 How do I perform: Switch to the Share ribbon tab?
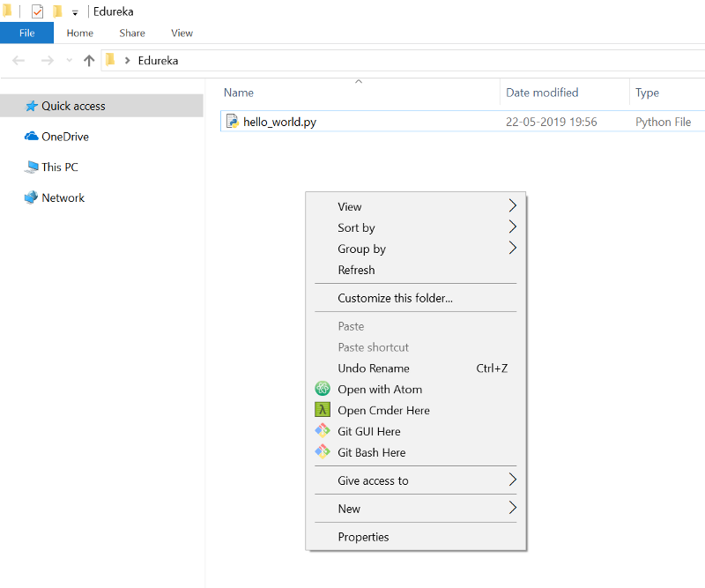(132, 33)
